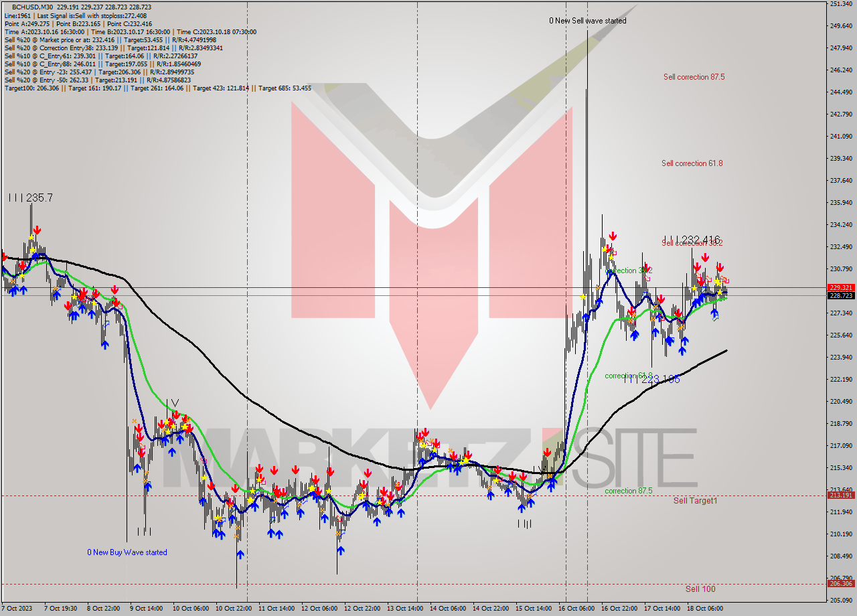This screenshot has height=616, width=857.
Task: Click the 'Sell correction 87.5' label
Action: pos(694,77)
